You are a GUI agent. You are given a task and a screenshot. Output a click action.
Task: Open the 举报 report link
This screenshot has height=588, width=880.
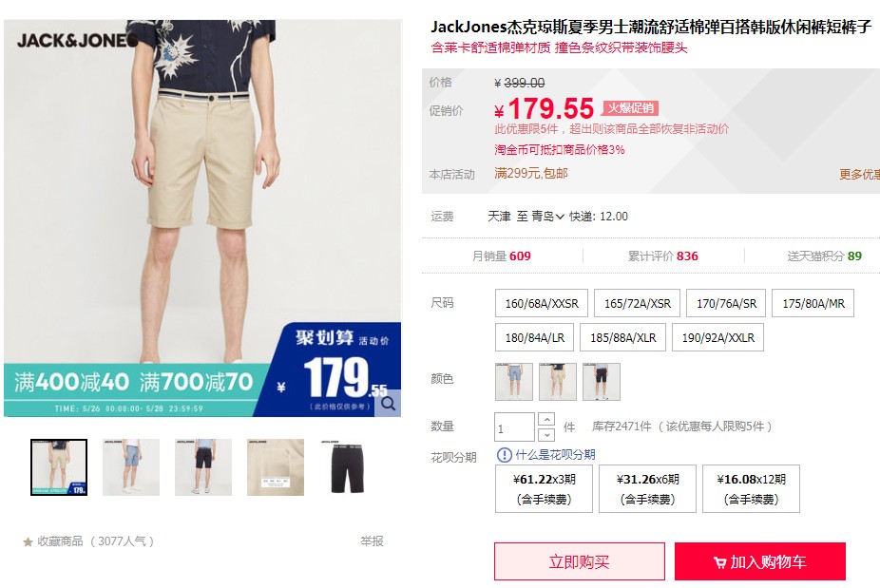372,541
